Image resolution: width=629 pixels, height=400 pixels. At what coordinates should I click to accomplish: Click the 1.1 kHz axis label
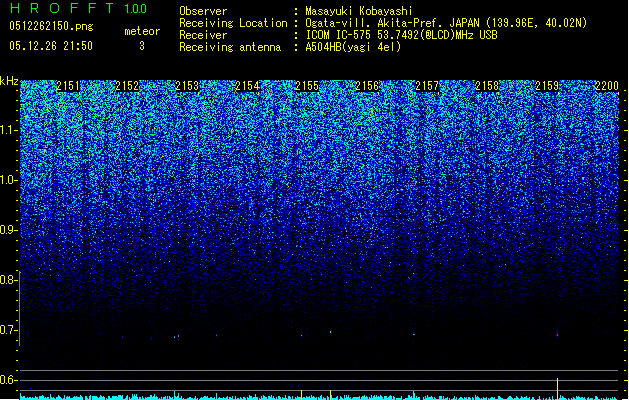tap(7, 130)
